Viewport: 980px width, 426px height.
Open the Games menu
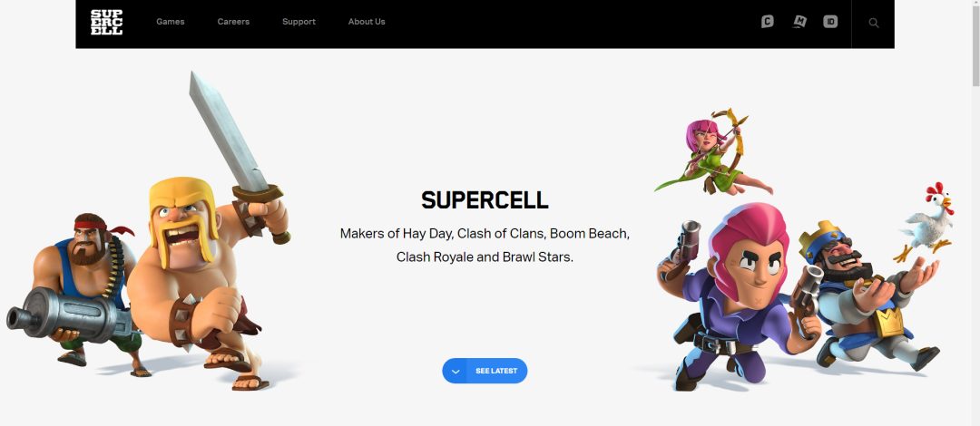(170, 22)
